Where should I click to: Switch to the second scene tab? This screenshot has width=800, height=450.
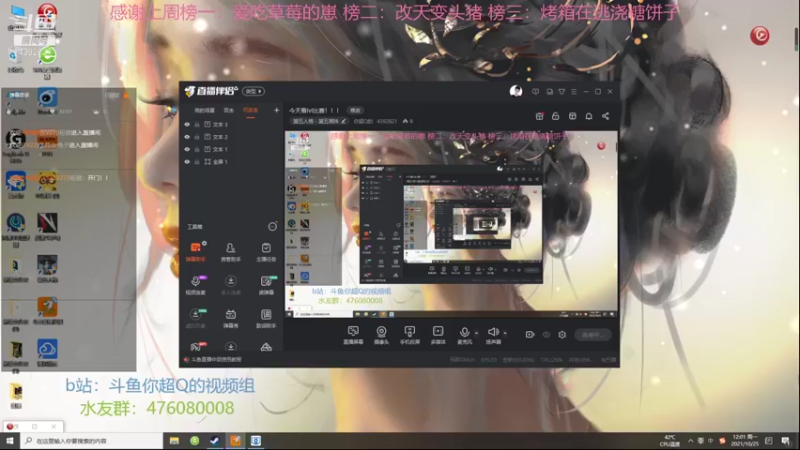(229, 110)
